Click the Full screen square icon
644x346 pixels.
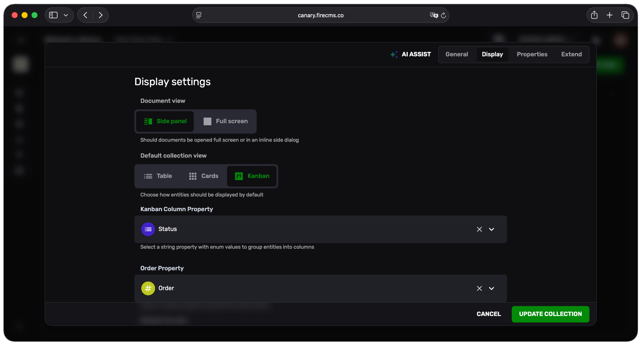pos(207,121)
